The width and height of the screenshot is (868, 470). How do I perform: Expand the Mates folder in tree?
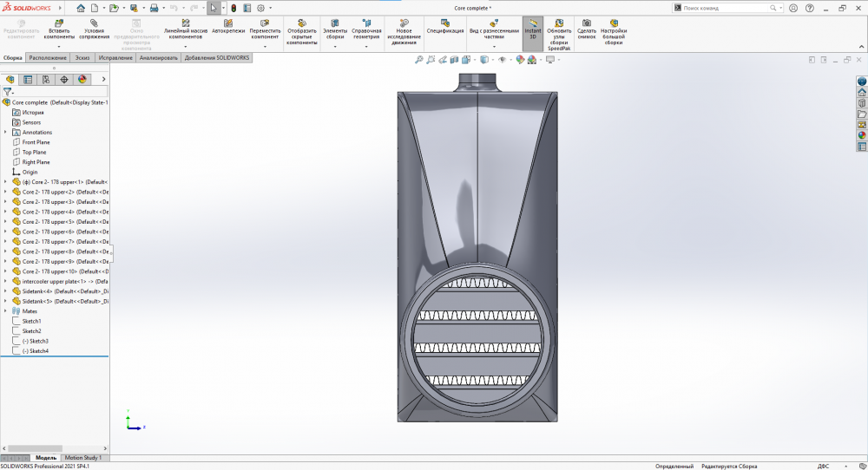5,311
